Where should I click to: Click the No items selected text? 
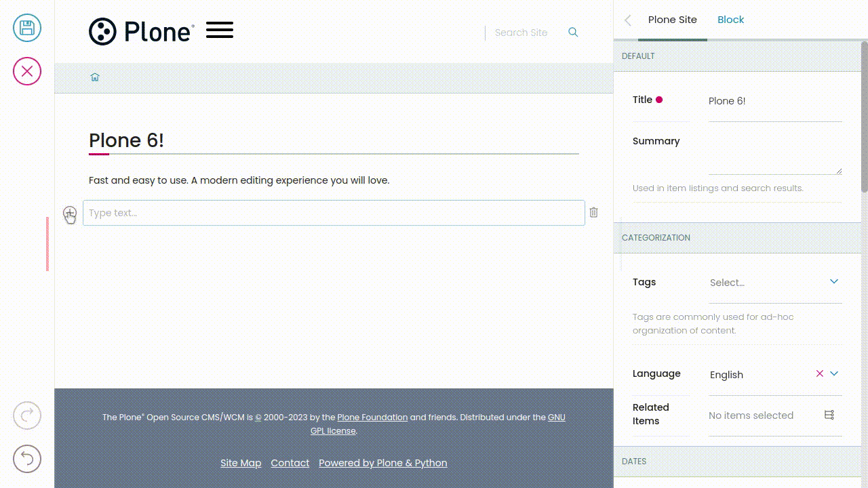(751, 415)
